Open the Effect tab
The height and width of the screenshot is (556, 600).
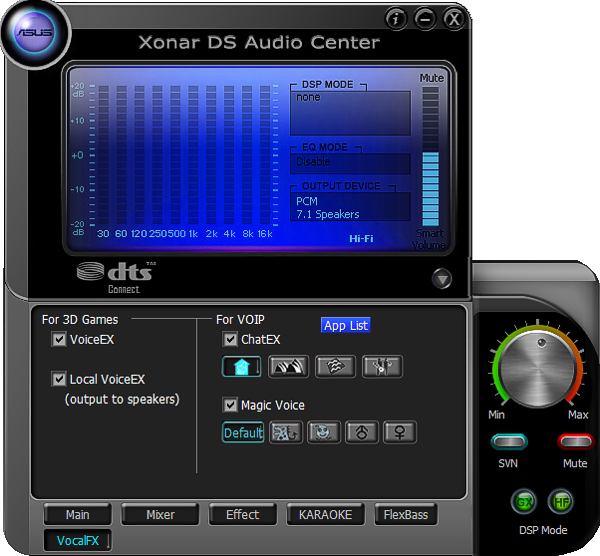point(243,515)
